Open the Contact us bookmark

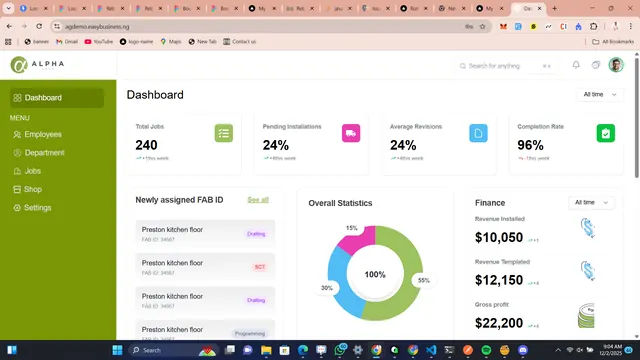[x=240, y=42]
